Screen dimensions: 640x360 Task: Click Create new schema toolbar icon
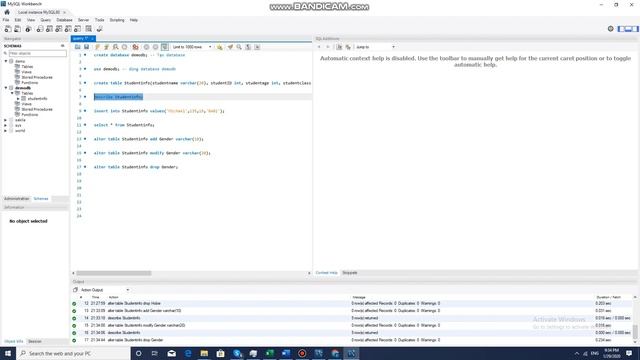[40, 29]
